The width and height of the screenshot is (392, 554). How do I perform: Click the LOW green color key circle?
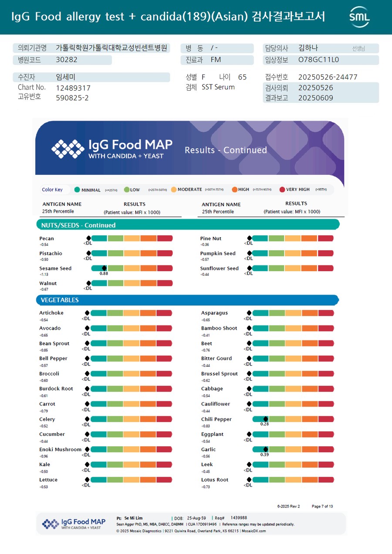click(127, 190)
